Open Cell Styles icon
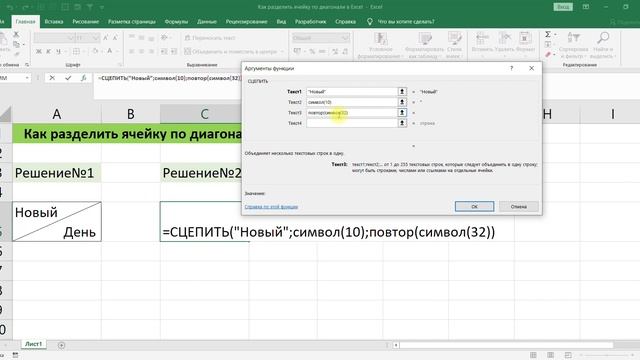The width and height of the screenshot is (640, 360). click(x=454, y=39)
